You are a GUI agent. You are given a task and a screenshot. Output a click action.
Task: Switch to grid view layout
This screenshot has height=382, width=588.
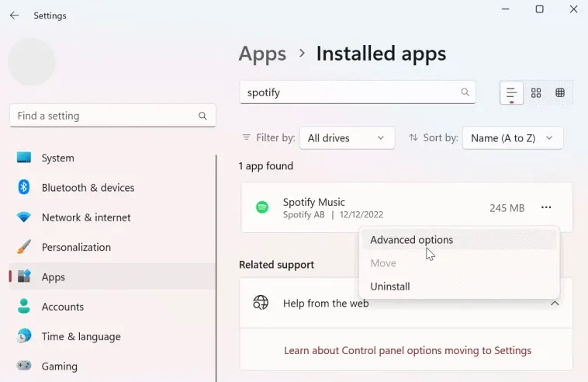point(536,92)
